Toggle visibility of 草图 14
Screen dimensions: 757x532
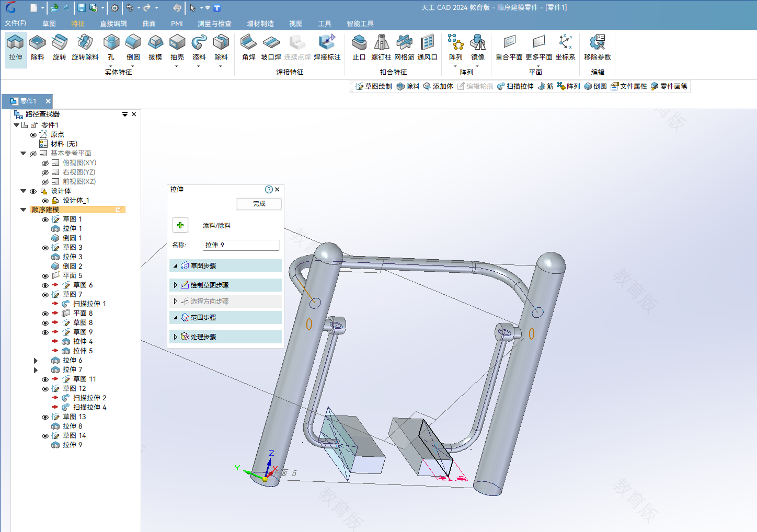pos(45,436)
